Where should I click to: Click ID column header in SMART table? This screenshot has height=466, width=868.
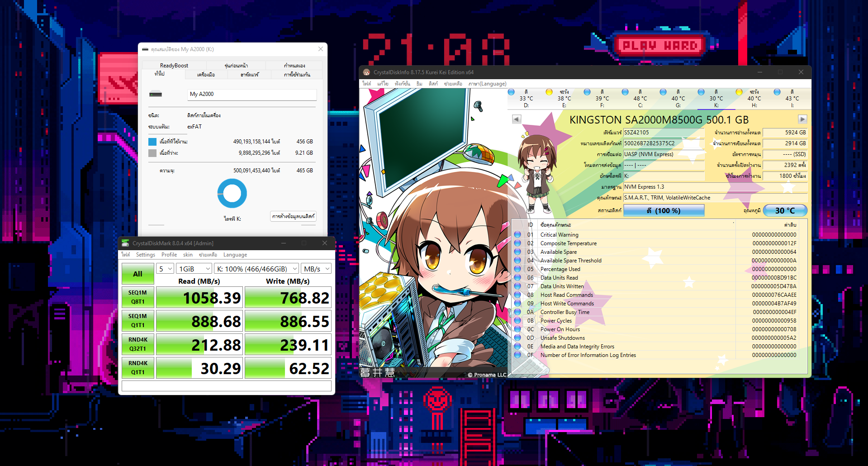(530, 225)
